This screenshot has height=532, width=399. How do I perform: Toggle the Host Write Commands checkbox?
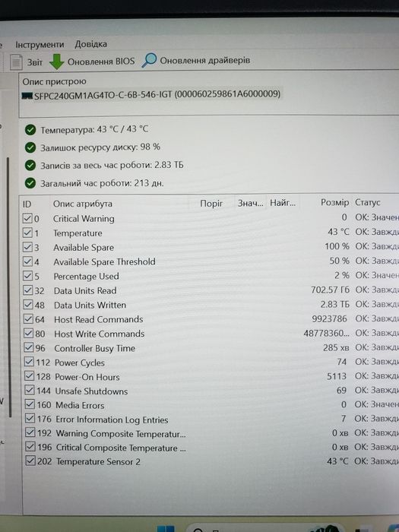29,333
